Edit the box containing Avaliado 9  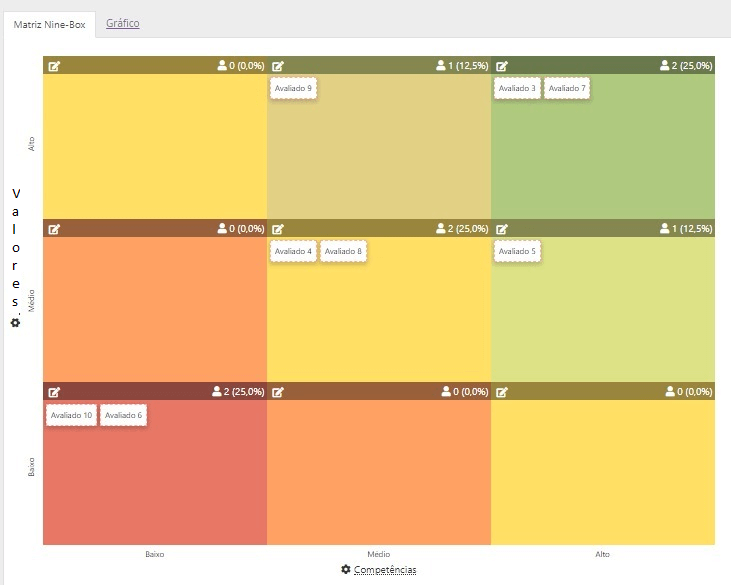(278, 66)
